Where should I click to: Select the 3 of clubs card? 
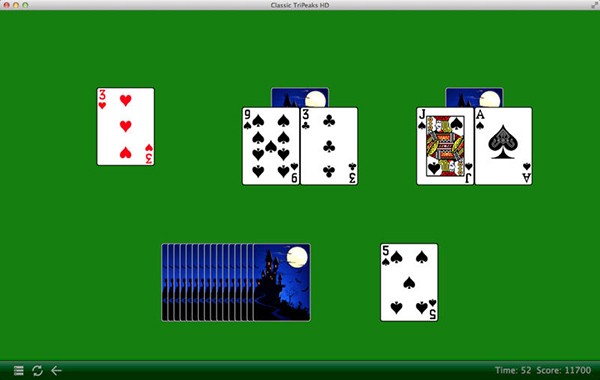(329, 146)
